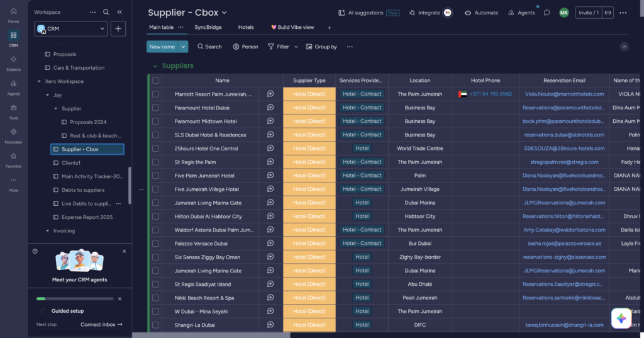Collapse Xero Workspace tree node
The height and width of the screenshot is (338, 644).
coord(39,81)
